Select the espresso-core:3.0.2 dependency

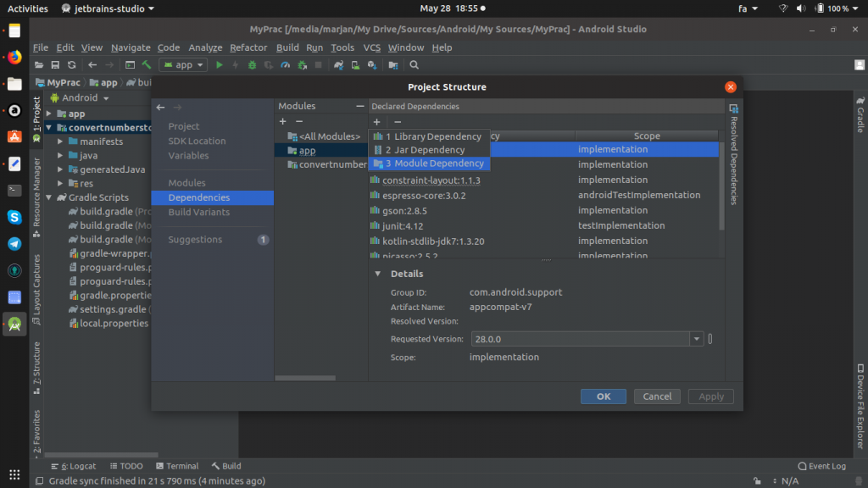pos(543,196)
